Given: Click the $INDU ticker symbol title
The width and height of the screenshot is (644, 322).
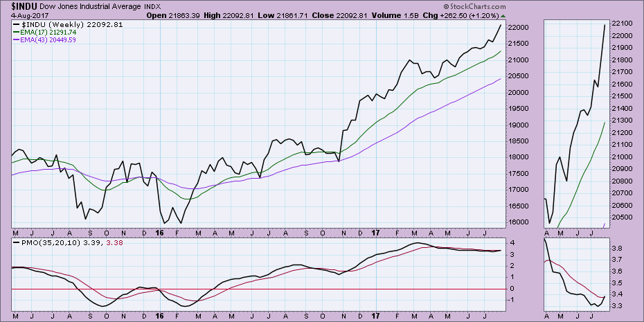Looking at the screenshot, I should coord(26,6).
